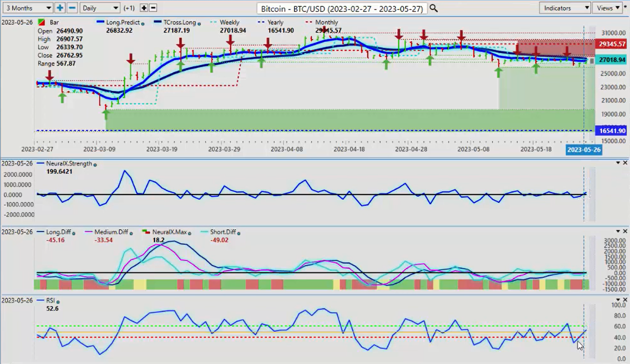Click the (+1) forecast offset label
Image resolution: width=630 pixels, height=364 pixels.
[x=129, y=8]
